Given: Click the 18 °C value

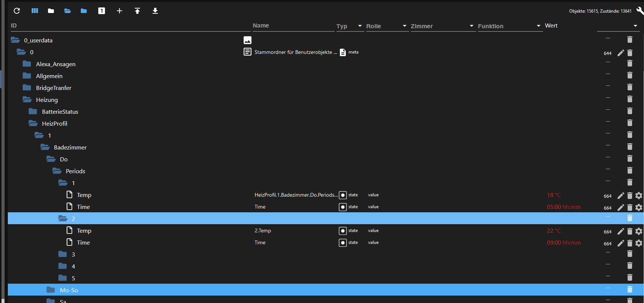Looking at the screenshot, I should point(554,195).
